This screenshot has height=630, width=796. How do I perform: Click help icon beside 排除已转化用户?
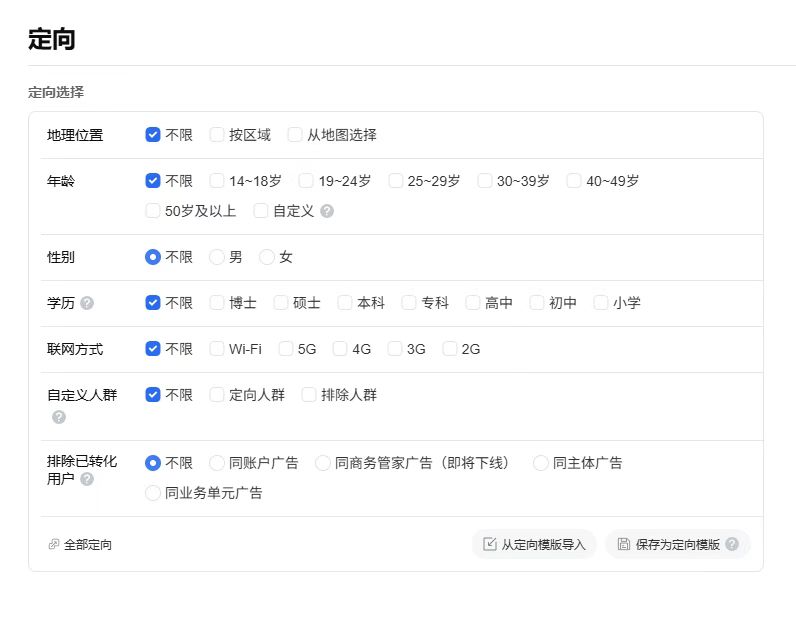pyautogui.click(x=87, y=479)
